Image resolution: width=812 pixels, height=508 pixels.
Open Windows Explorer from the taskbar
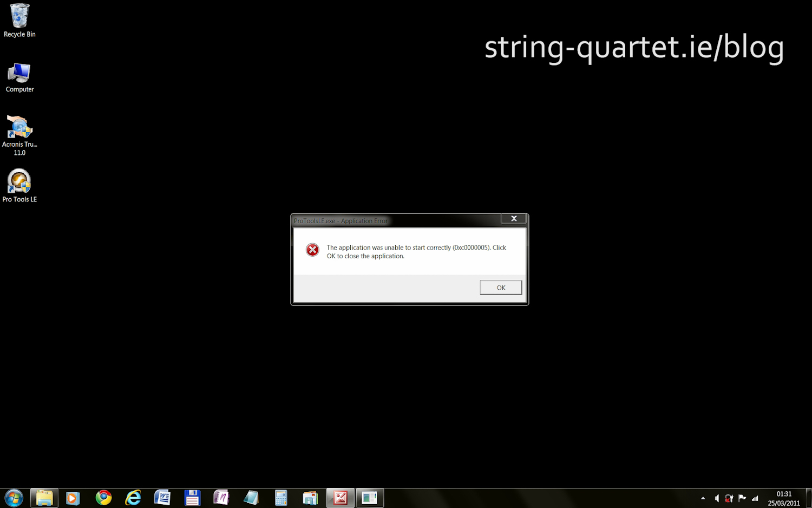(44, 498)
